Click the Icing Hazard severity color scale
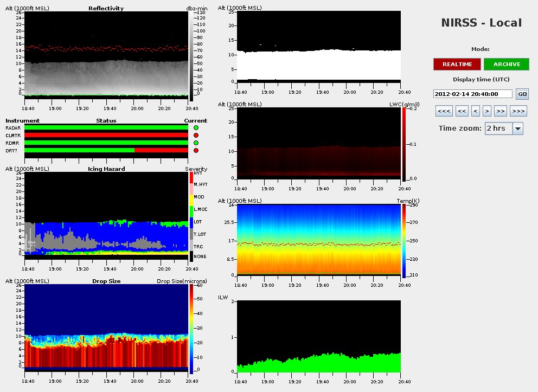This screenshot has height=392, width=538. [x=191, y=217]
